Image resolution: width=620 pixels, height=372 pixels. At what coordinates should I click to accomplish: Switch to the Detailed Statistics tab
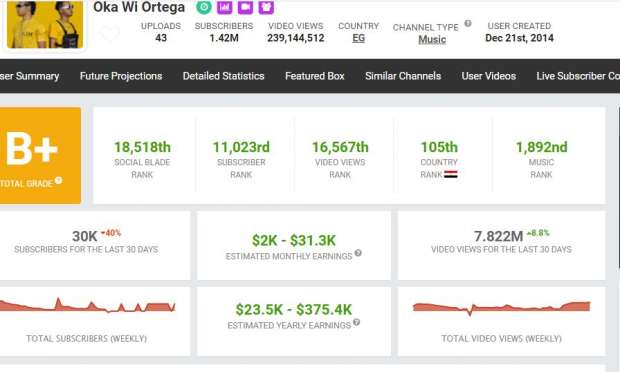click(x=223, y=76)
